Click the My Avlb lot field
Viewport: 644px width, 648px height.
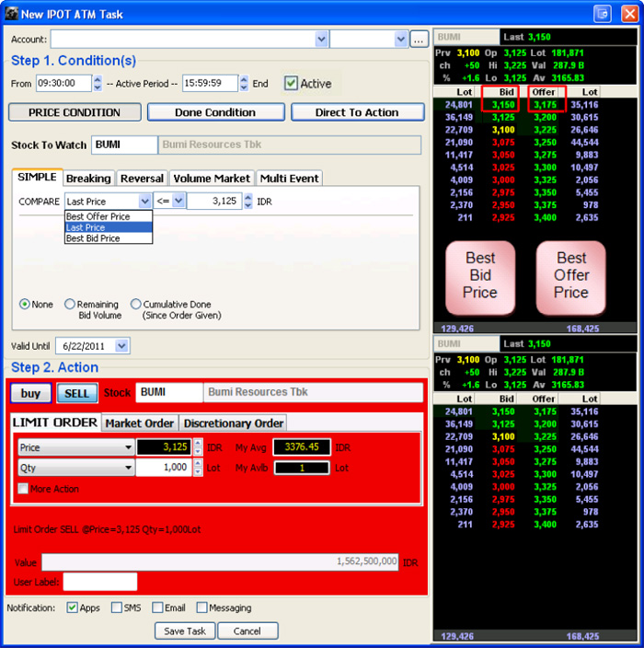tap(302, 468)
